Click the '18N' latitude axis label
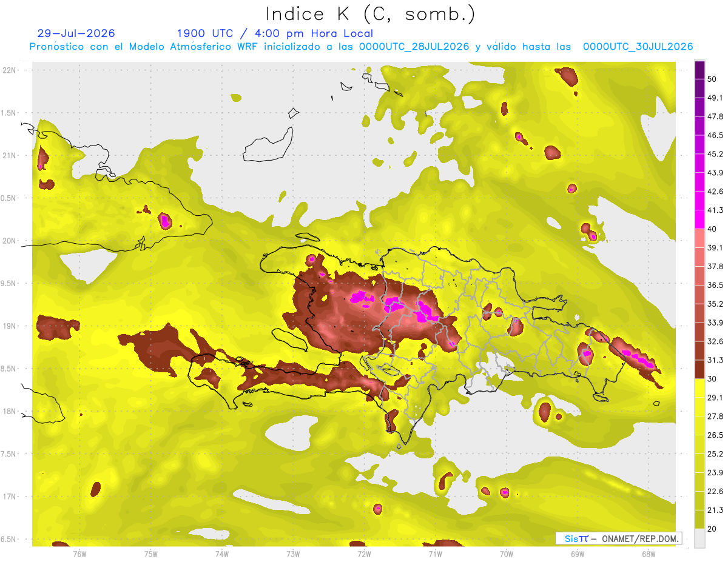The height and width of the screenshot is (562, 728). (9, 412)
